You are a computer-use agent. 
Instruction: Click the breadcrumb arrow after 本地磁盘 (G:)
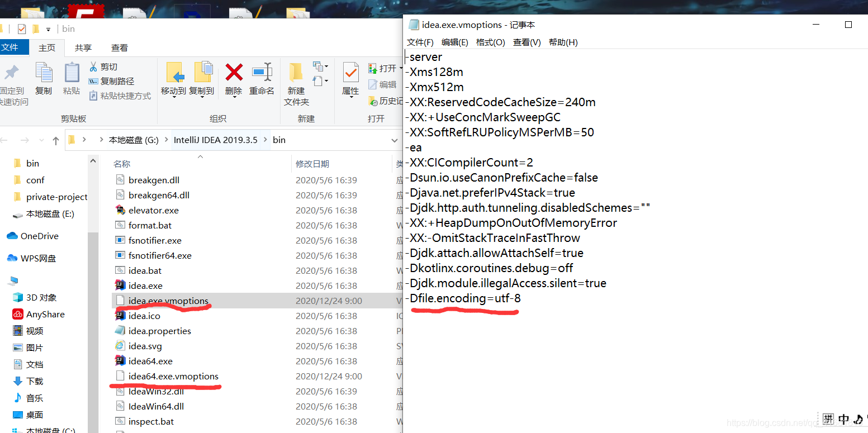(x=166, y=140)
